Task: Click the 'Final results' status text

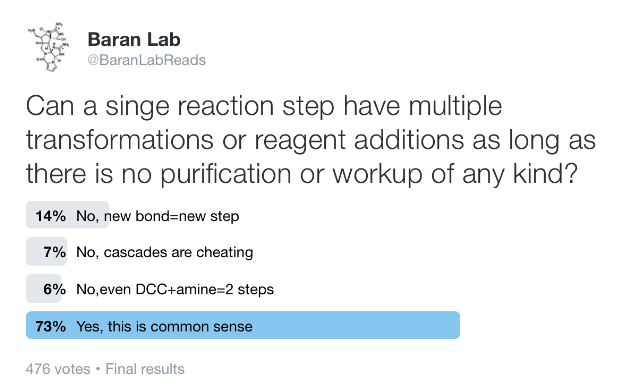Action: point(145,369)
